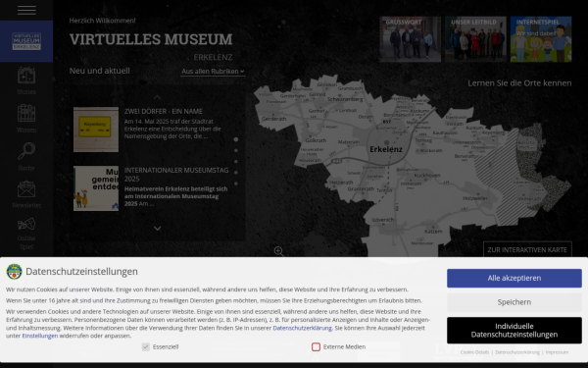588x368 pixels.
Task: Open the 'Impressum' footer link
Action: click(x=557, y=352)
